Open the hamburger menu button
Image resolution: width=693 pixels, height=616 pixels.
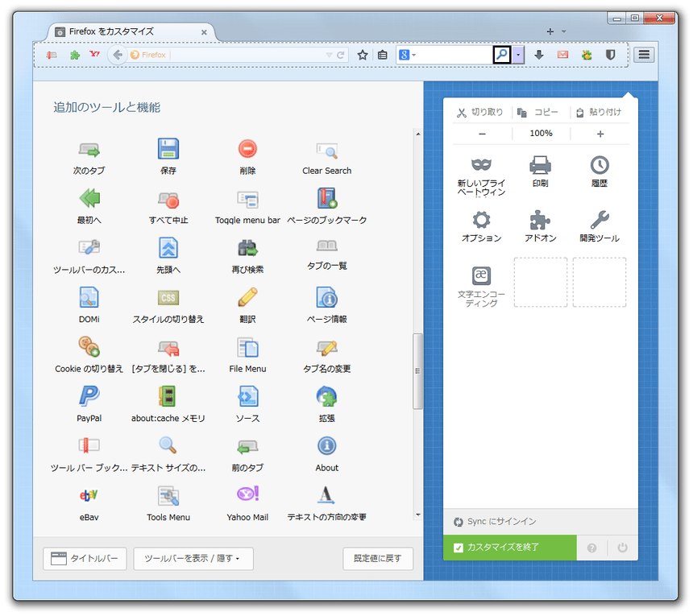[x=644, y=55]
